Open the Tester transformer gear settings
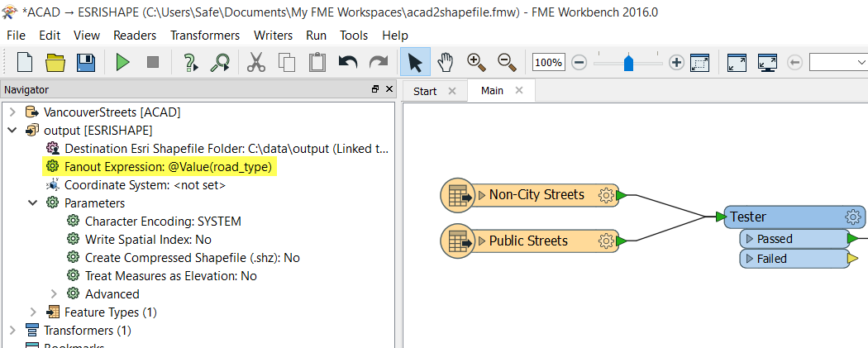868x348 pixels. [854, 217]
